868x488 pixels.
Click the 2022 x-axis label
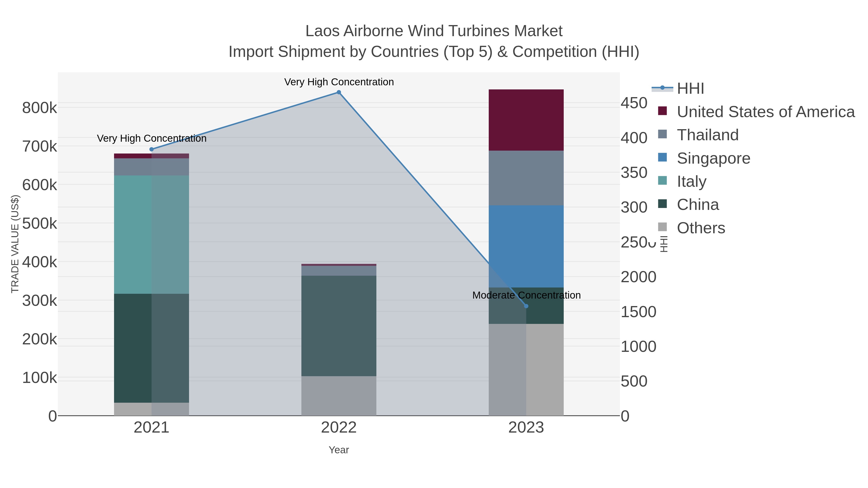click(339, 428)
